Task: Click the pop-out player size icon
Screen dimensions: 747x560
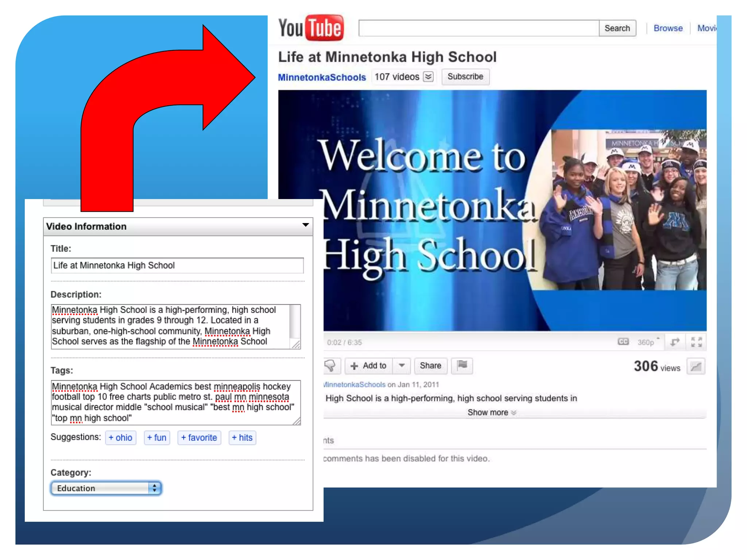Action: pyautogui.click(x=674, y=342)
